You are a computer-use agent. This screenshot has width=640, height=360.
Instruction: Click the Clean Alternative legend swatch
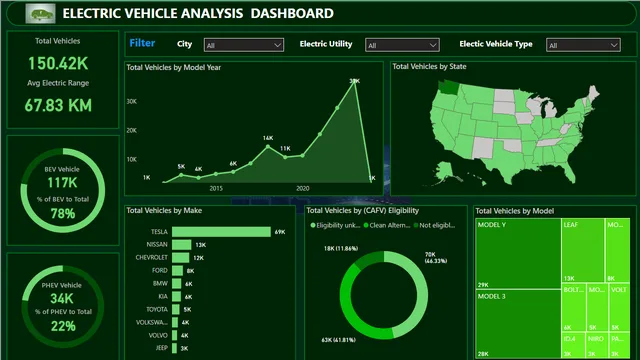coord(366,225)
